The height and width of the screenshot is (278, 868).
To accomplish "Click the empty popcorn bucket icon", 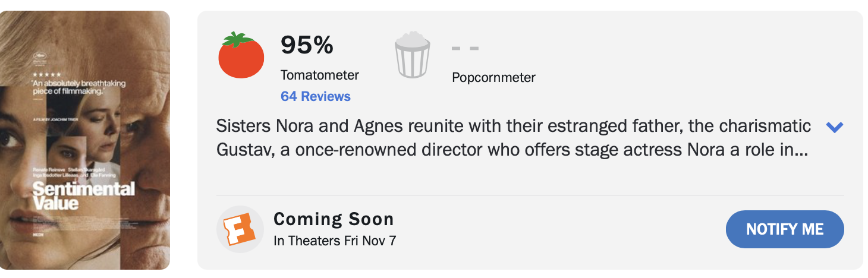I will pos(413,56).
